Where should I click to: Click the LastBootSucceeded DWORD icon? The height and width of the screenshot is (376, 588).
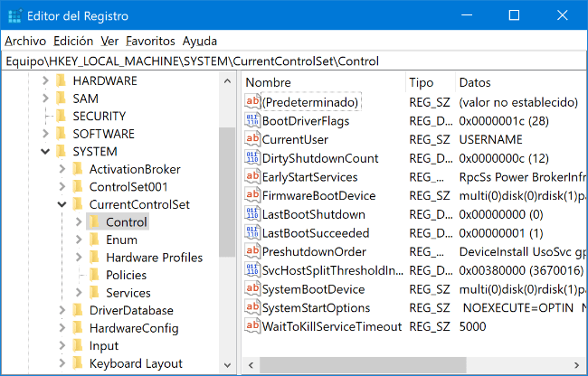click(252, 232)
